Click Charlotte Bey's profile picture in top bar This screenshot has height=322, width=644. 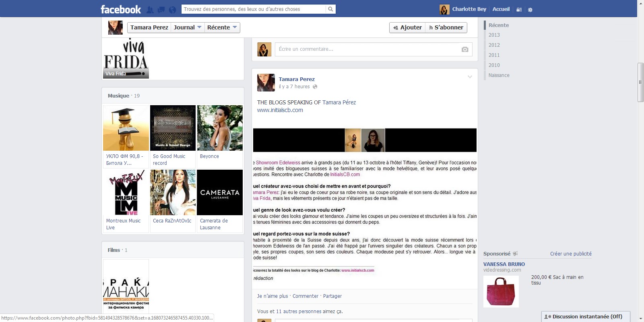pos(444,9)
